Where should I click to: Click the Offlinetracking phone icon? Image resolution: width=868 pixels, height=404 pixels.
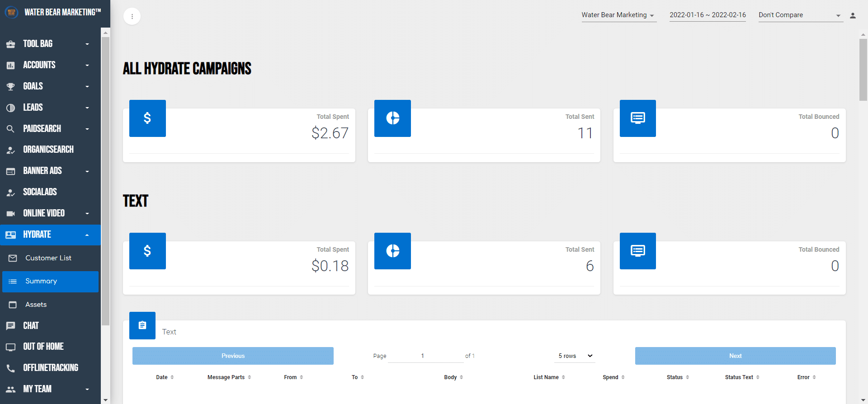click(x=11, y=368)
